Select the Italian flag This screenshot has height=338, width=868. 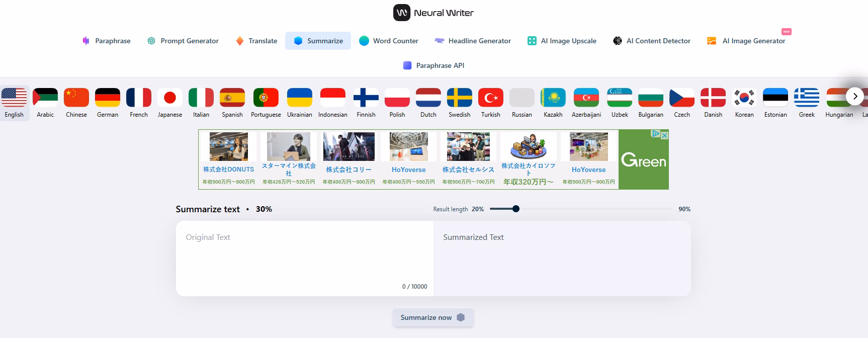click(x=201, y=98)
